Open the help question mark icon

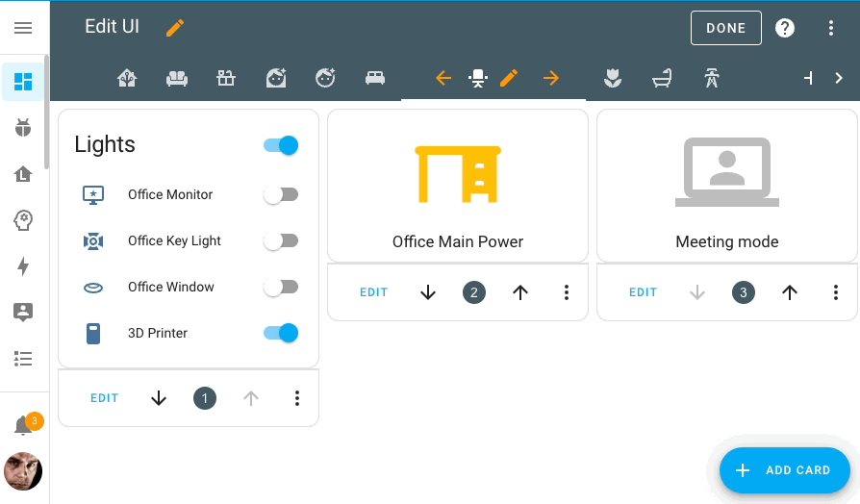tap(785, 28)
